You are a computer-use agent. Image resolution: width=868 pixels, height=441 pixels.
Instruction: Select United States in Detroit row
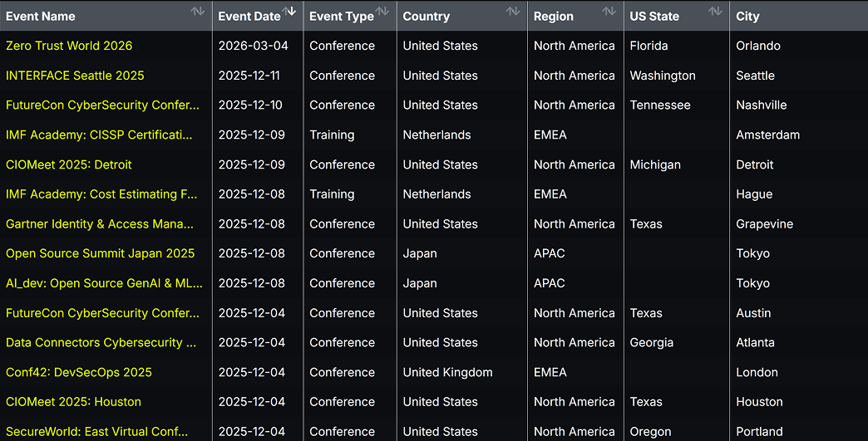coord(440,164)
